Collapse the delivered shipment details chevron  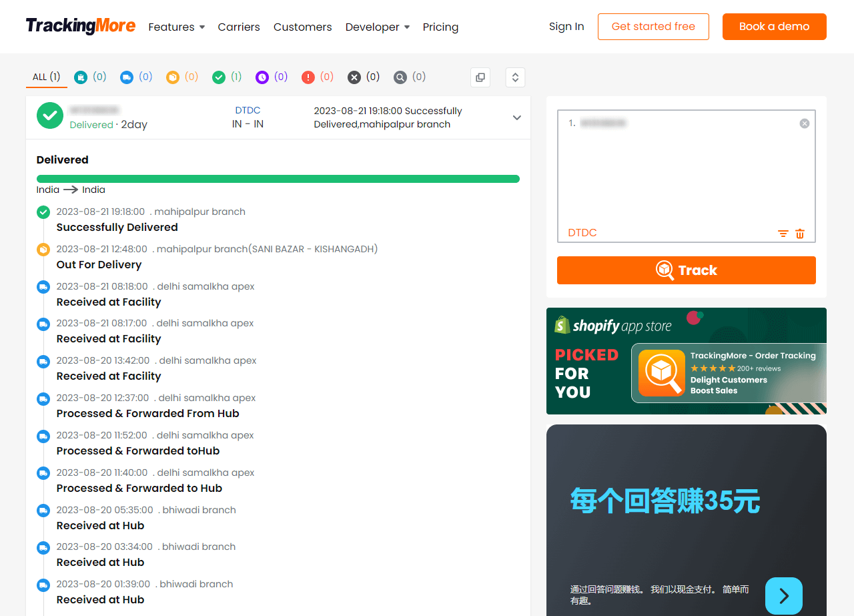pos(516,117)
